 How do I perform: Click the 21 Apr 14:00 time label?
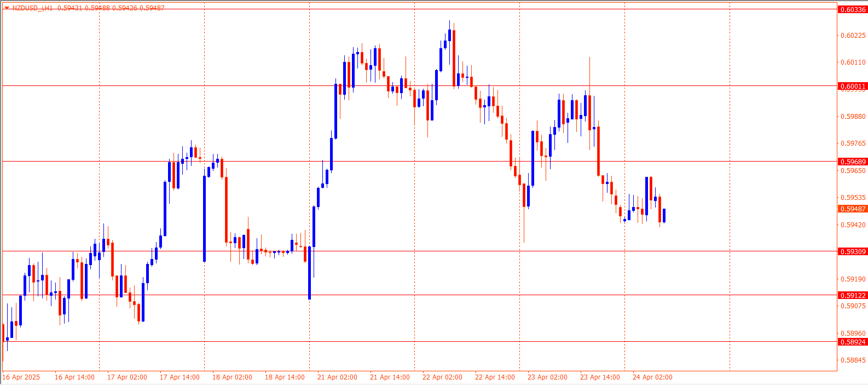[390, 377]
